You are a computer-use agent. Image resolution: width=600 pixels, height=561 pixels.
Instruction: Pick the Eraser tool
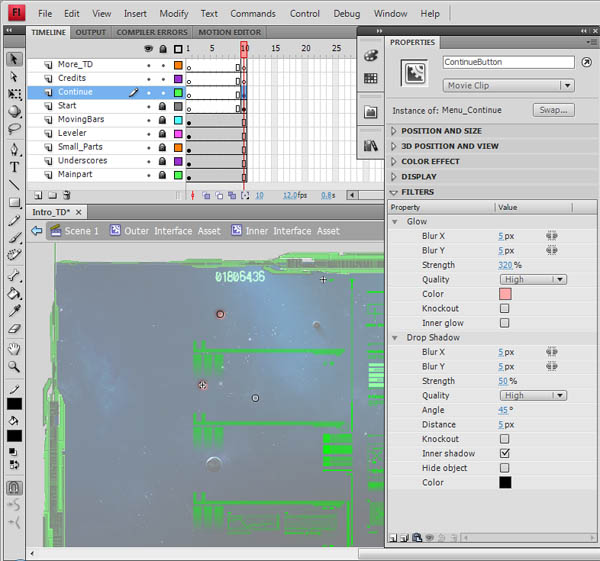[14, 329]
